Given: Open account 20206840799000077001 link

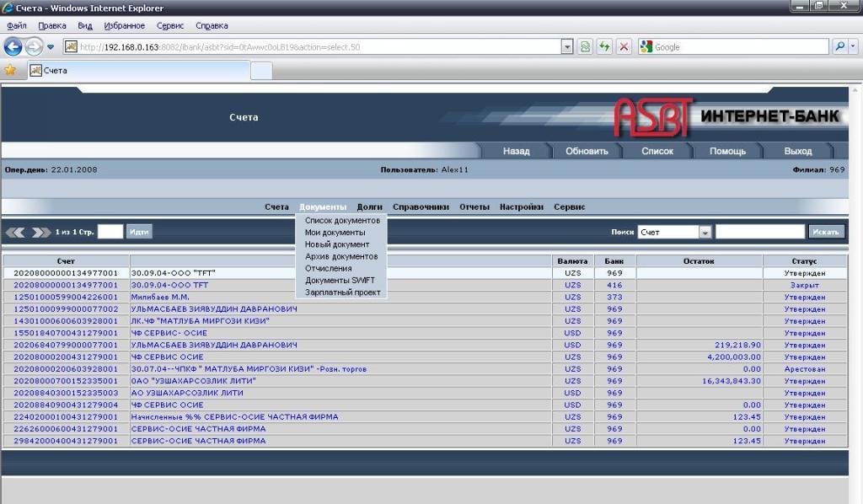Looking at the screenshot, I should pyautogui.click(x=66, y=345).
